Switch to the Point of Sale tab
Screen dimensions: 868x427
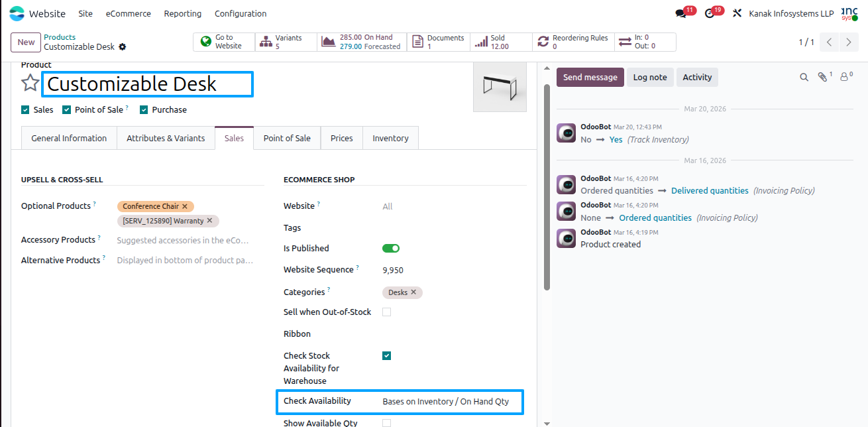pyautogui.click(x=287, y=138)
